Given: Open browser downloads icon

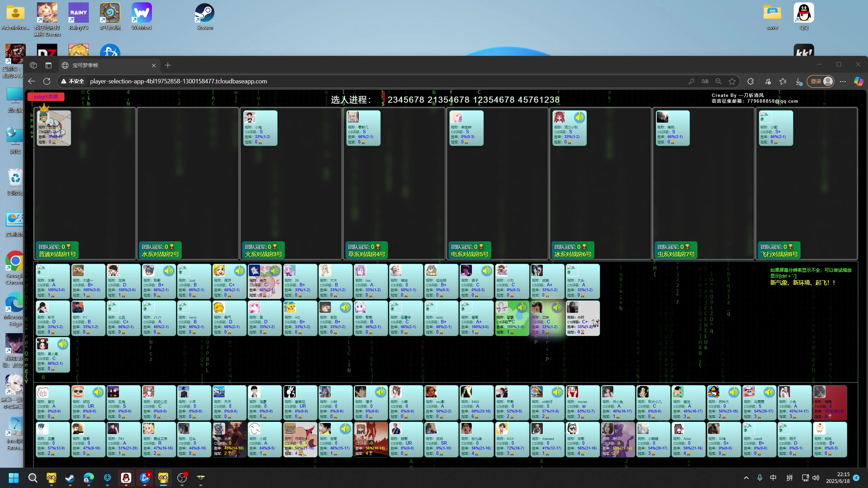Looking at the screenshot, I should click(798, 81).
